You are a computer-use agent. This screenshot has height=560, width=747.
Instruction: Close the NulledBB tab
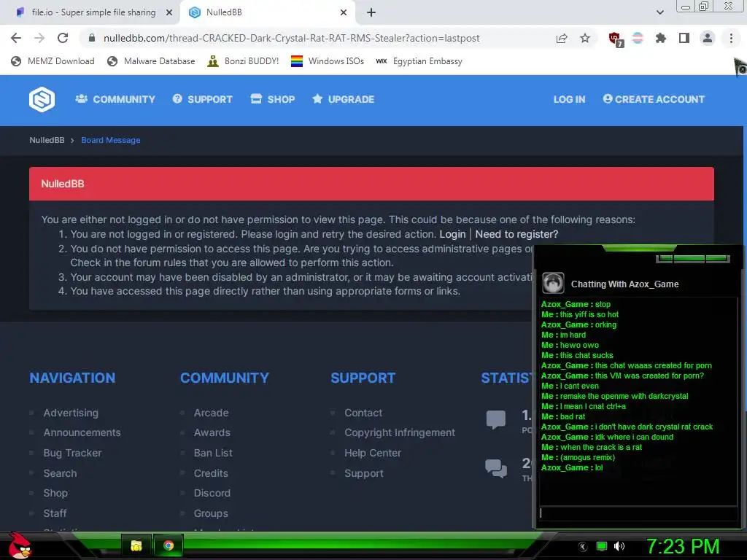pyautogui.click(x=344, y=12)
